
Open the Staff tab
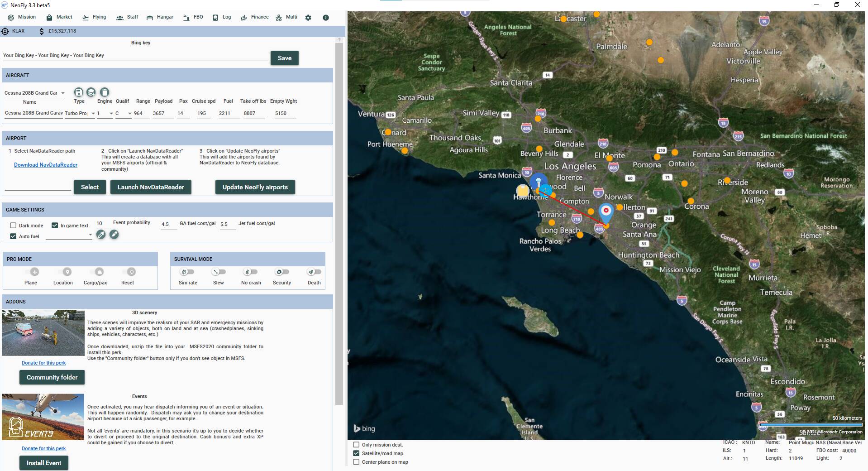pos(127,17)
